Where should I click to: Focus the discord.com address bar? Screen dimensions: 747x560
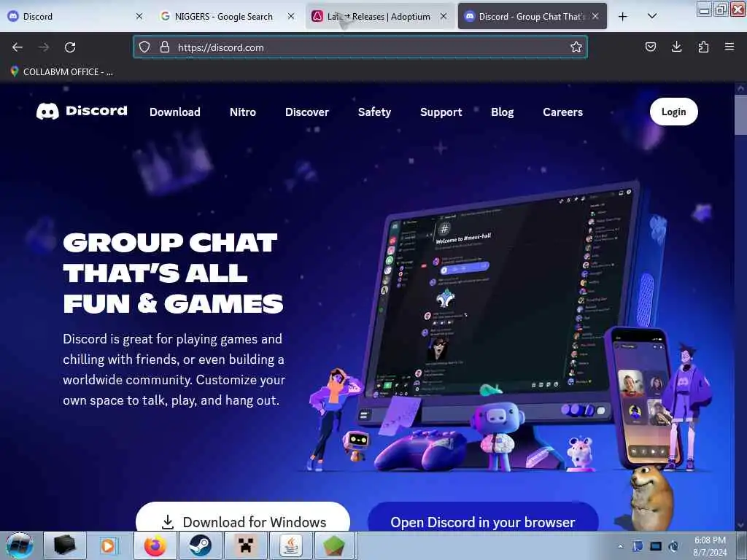click(x=360, y=47)
